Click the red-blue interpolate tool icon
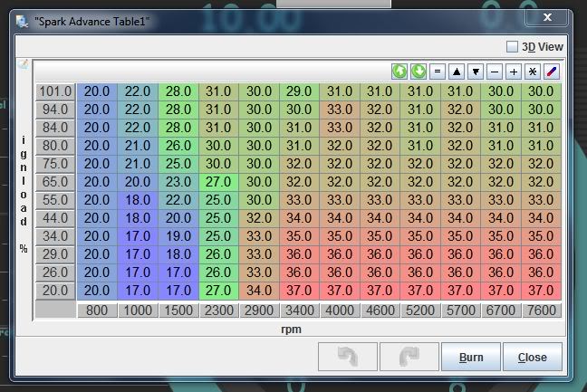Screen dimensions: 587x392 [x=552, y=72]
